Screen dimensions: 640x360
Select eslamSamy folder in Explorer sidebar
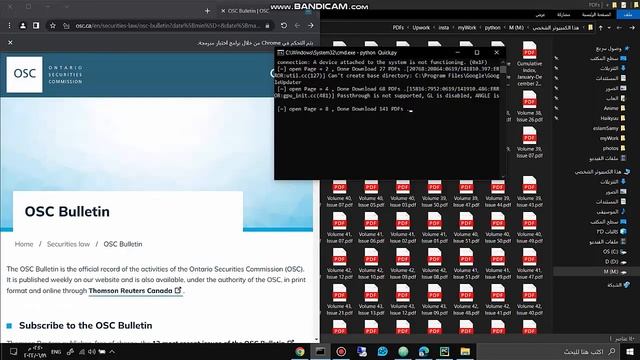pyautogui.click(x=609, y=128)
